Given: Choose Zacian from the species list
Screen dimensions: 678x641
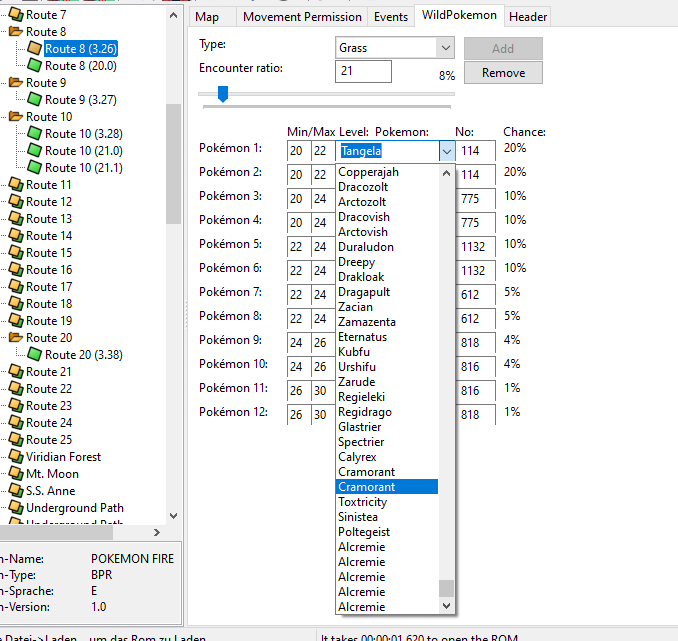Looking at the screenshot, I should (x=356, y=307).
